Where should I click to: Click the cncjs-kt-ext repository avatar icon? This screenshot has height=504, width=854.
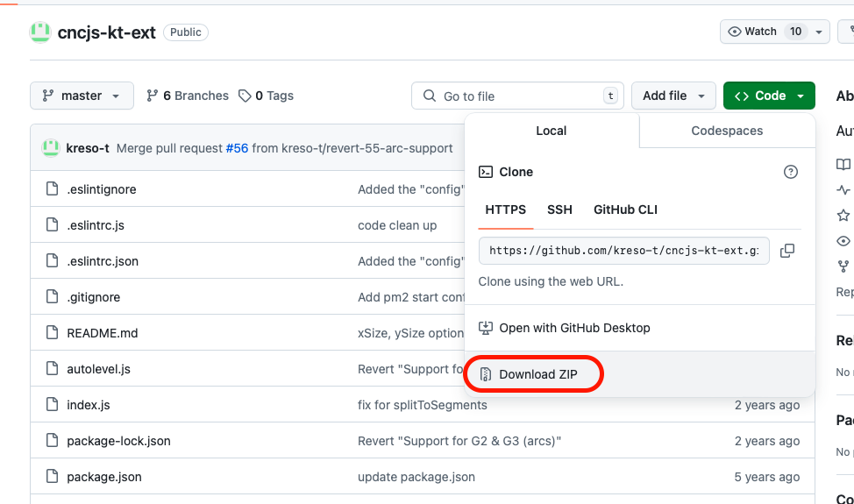[40, 32]
